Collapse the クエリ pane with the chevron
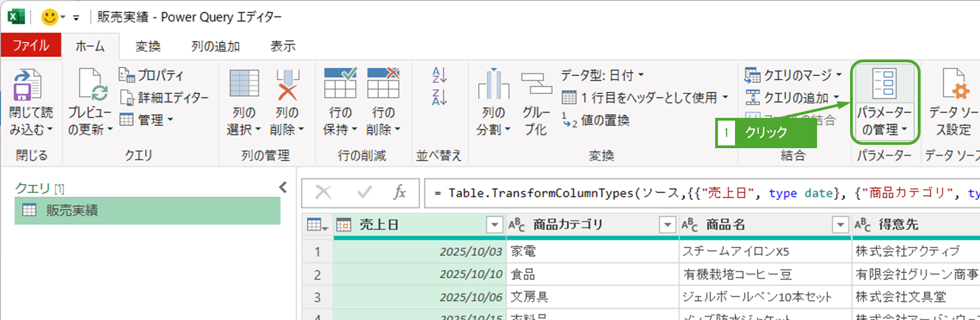This screenshot has width=980, height=320. pos(283,188)
